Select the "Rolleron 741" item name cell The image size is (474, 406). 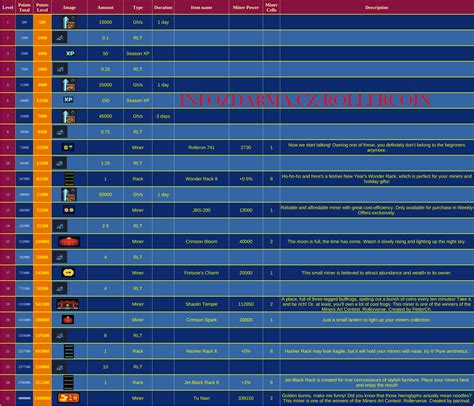point(201,147)
